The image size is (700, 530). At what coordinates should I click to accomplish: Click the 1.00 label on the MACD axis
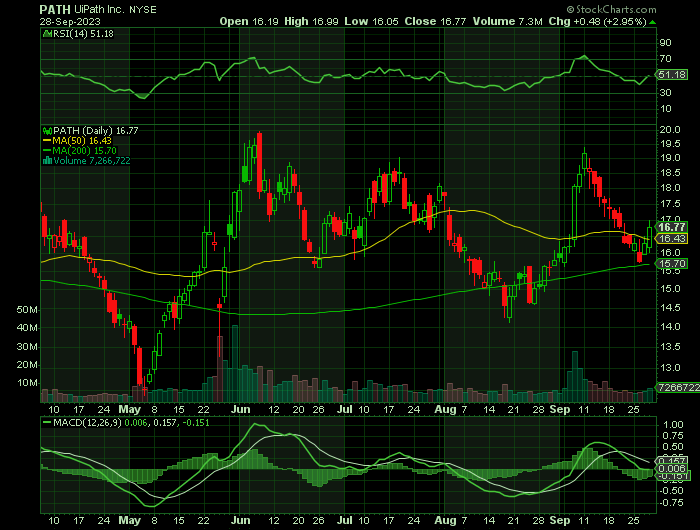point(673,425)
